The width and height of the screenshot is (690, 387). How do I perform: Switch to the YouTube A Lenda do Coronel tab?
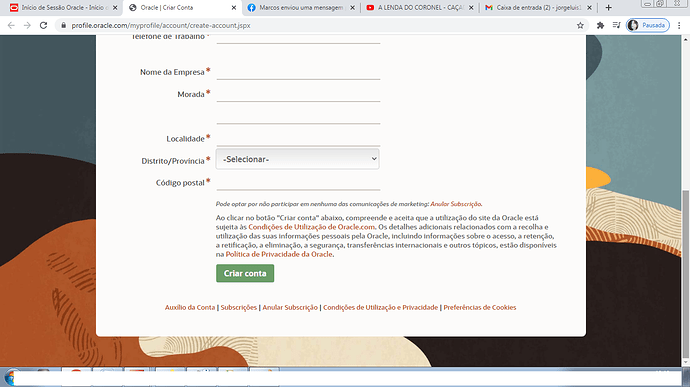click(420, 7)
